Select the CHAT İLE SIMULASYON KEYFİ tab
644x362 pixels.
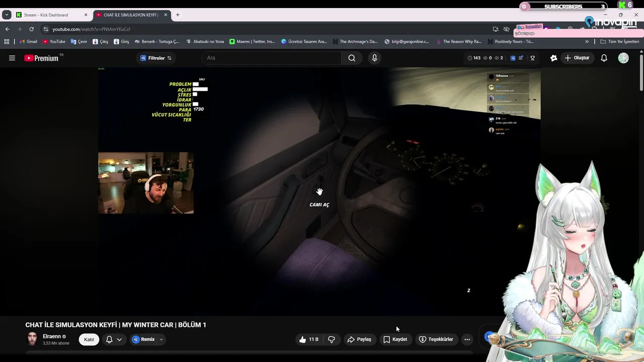pos(131,15)
